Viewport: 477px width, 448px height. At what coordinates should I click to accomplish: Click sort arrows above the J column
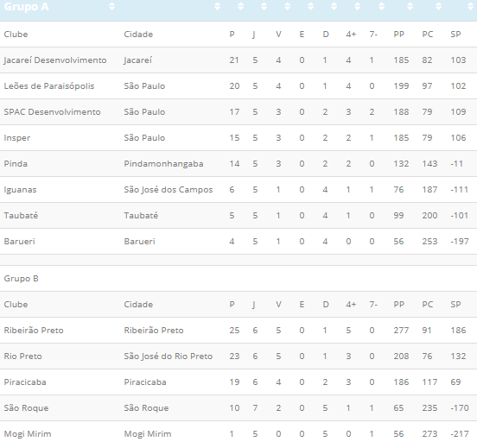tap(264, 6)
